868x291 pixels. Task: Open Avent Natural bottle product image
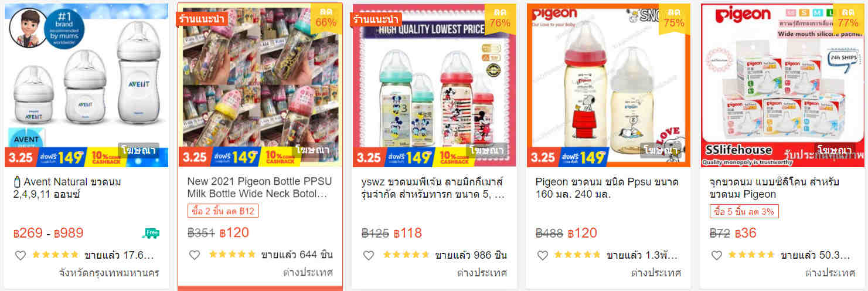click(x=86, y=85)
